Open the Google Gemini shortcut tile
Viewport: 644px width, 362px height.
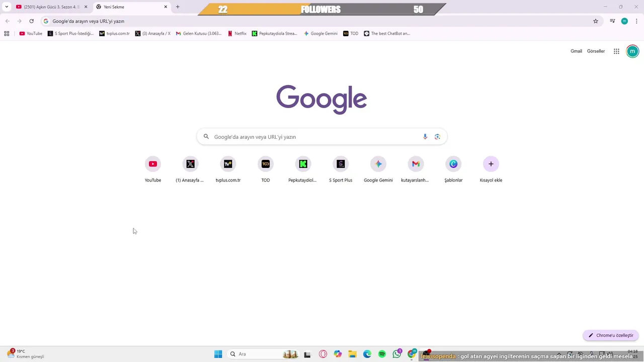[378, 170]
